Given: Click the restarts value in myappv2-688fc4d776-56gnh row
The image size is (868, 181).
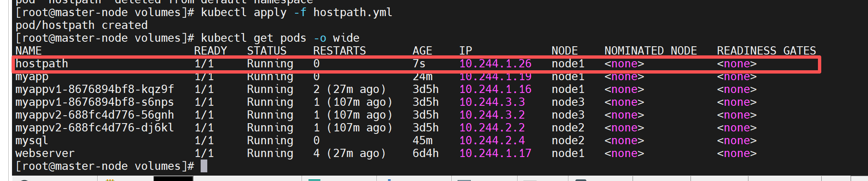Looking at the screenshot, I should (353, 115).
